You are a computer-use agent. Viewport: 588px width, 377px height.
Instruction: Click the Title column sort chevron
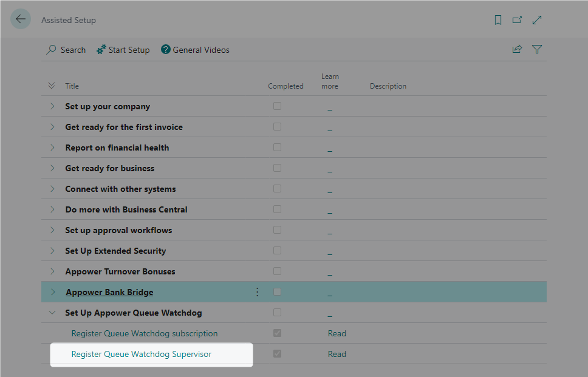[x=52, y=86]
